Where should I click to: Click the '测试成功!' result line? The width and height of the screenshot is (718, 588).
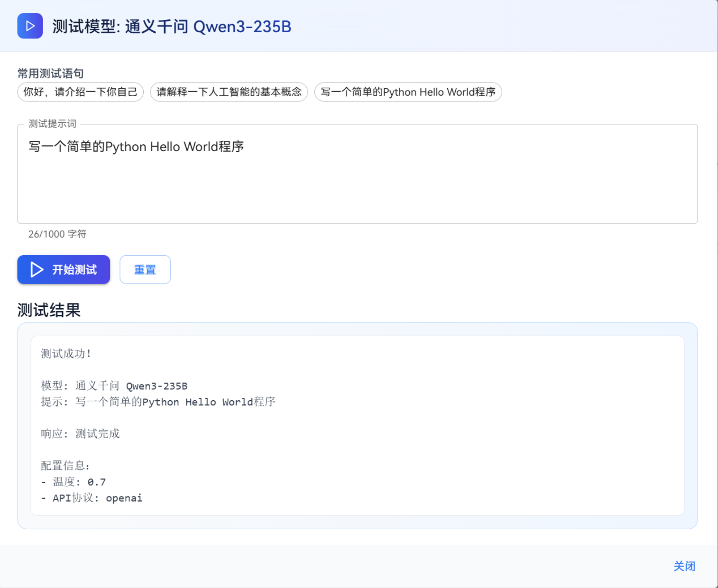[66, 354]
